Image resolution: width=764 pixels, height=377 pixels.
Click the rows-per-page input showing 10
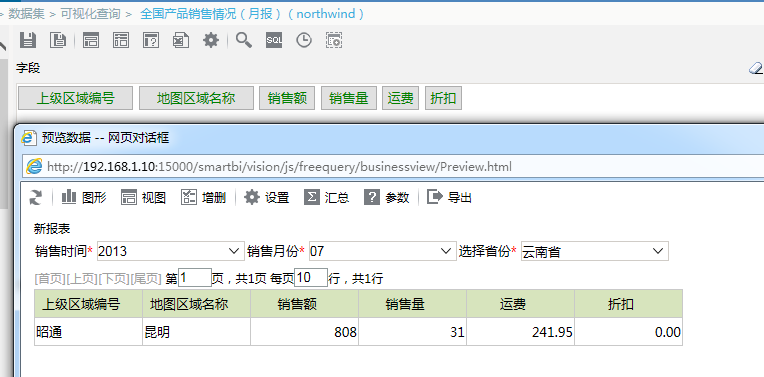[x=311, y=278]
